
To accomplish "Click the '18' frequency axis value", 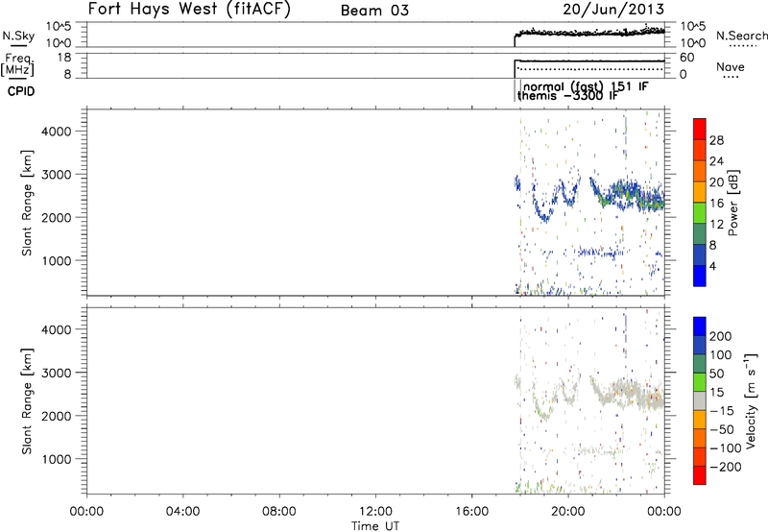I will (x=63, y=58).
